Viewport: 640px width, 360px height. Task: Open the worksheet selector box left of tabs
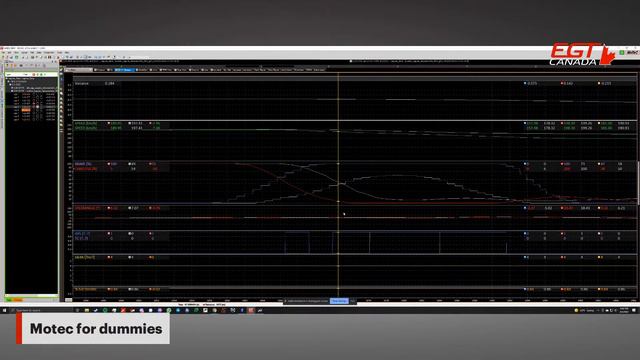(x=79, y=70)
